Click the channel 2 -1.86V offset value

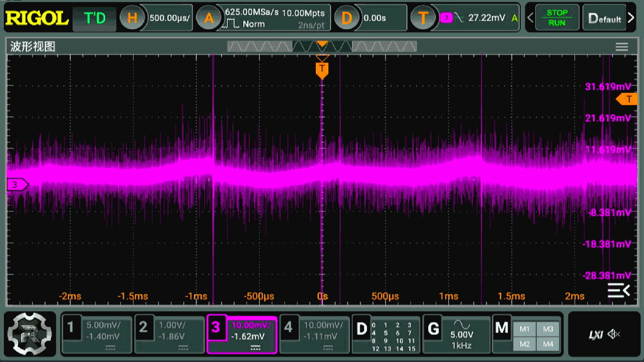coord(171,336)
